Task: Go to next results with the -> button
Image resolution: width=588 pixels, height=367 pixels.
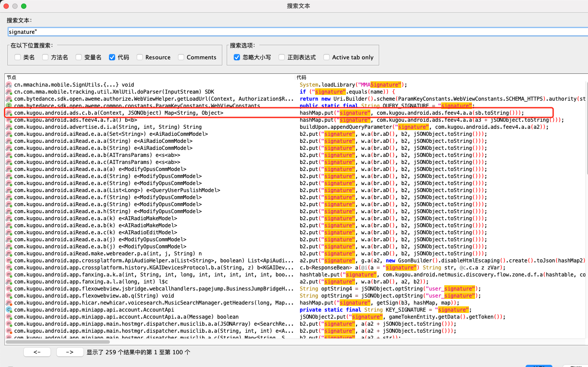Action: tap(69, 352)
